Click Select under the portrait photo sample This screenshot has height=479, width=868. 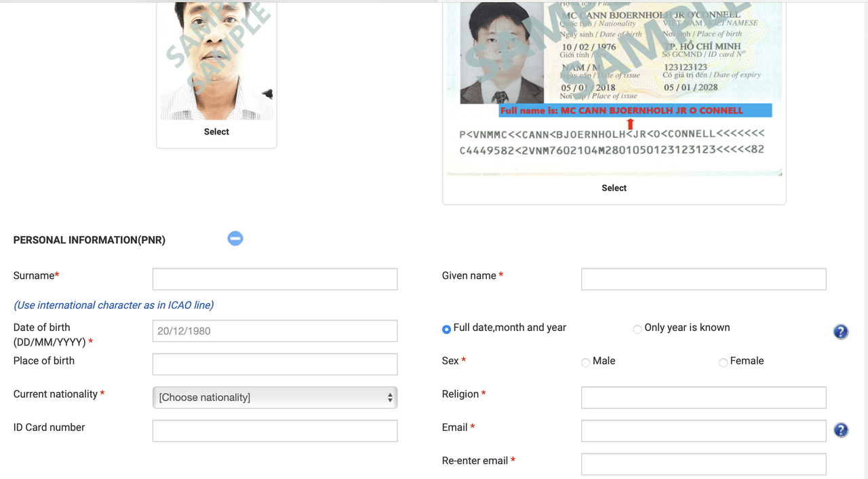click(216, 132)
